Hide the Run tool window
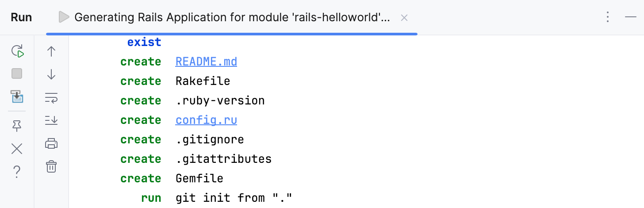 (630, 17)
